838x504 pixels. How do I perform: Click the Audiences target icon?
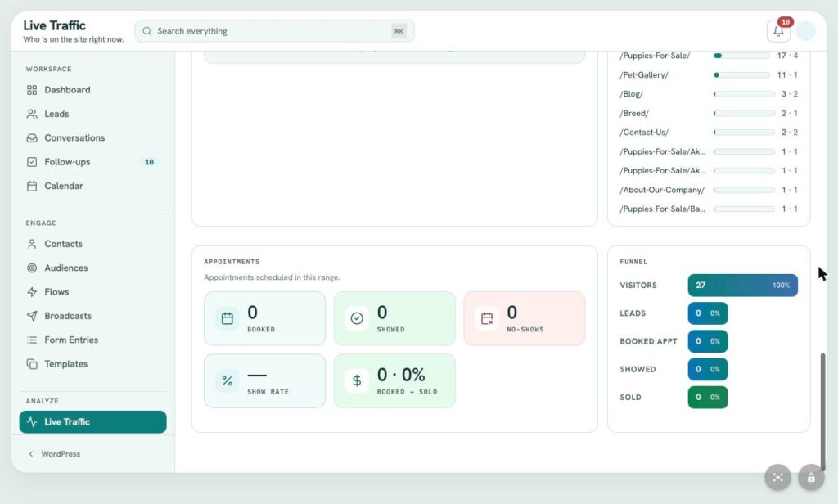pyautogui.click(x=32, y=268)
